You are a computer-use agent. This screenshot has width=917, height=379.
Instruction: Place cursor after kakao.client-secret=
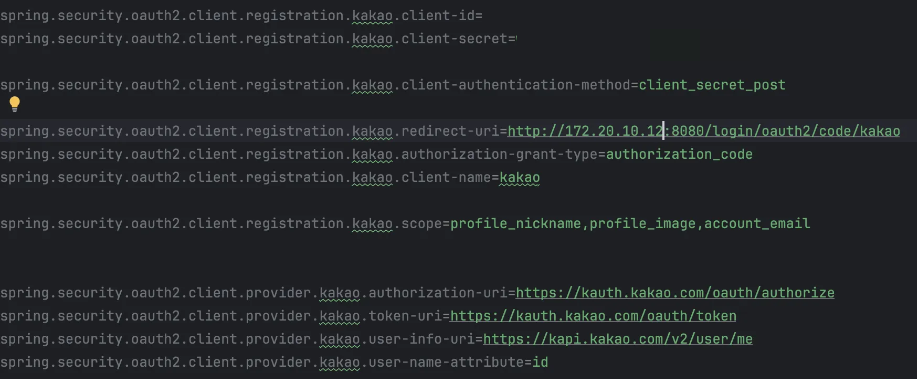click(517, 39)
